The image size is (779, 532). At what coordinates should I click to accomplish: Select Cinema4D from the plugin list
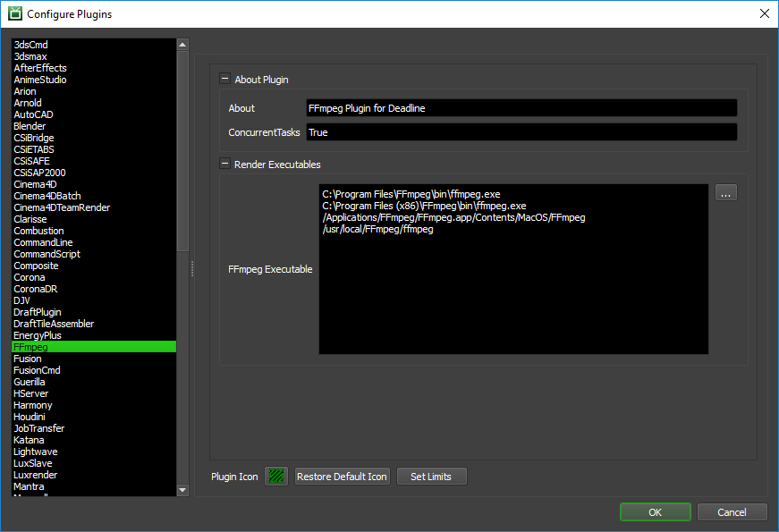tap(35, 184)
